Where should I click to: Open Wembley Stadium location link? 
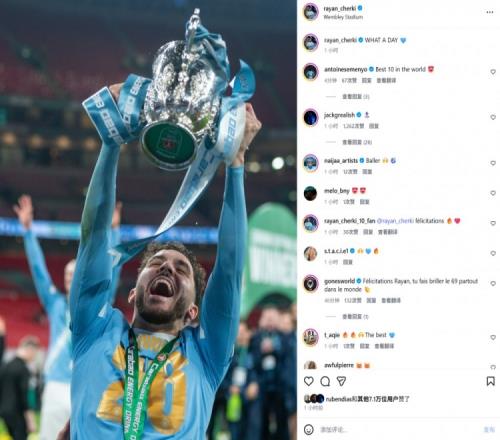point(343,17)
